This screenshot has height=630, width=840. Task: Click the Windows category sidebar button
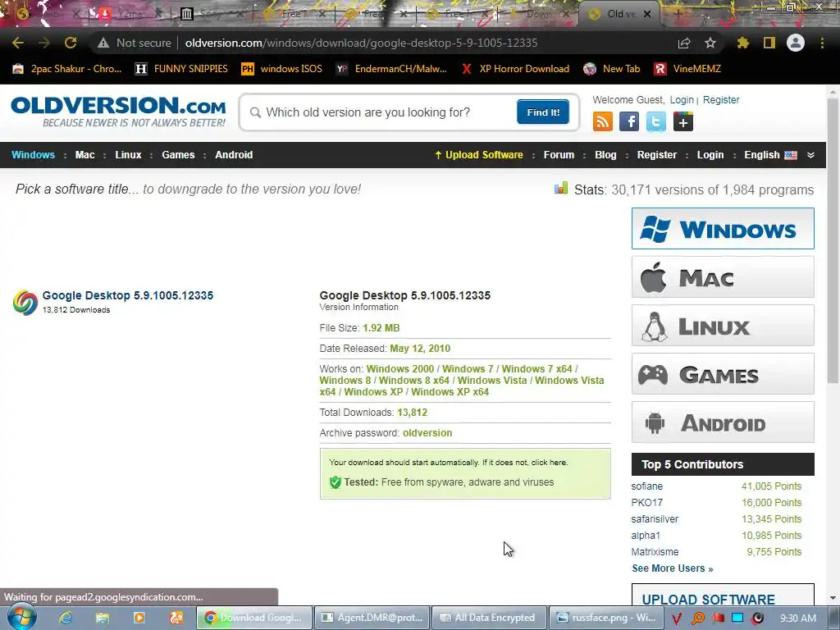(723, 229)
